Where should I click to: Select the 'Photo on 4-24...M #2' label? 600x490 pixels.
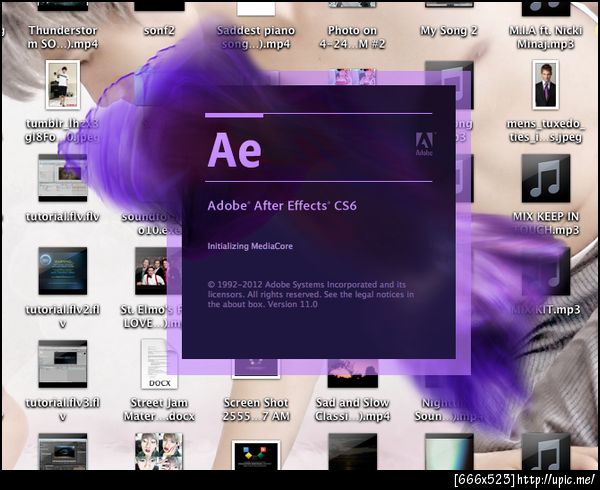point(352,37)
